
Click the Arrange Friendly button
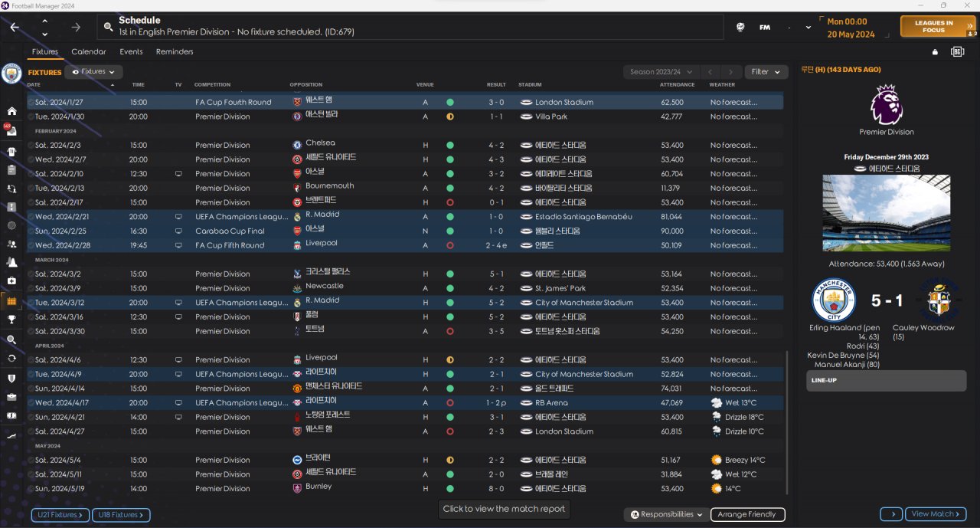coord(748,514)
